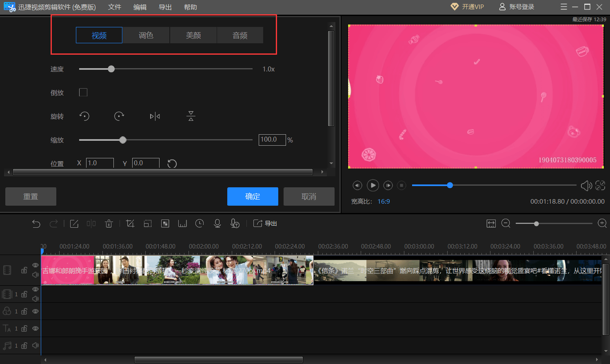Click the blue 确定 button
The height and width of the screenshot is (364, 610).
point(253,196)
